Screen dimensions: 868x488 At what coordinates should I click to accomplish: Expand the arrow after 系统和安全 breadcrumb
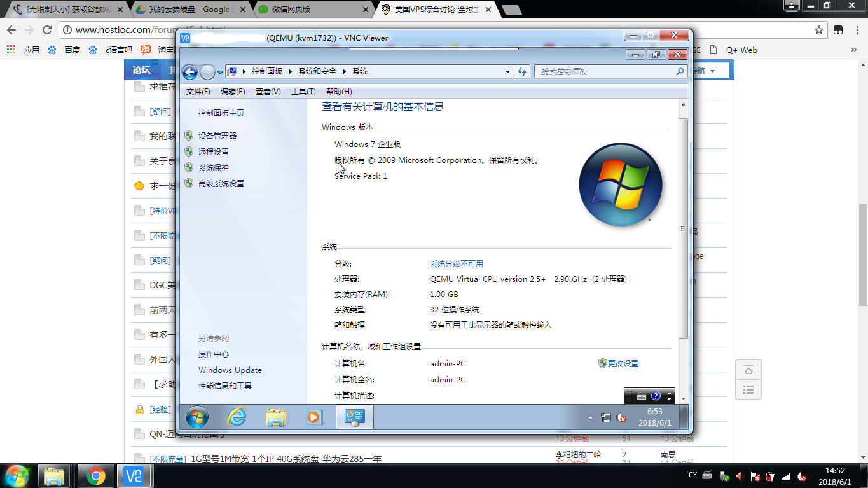pos(345,72)
